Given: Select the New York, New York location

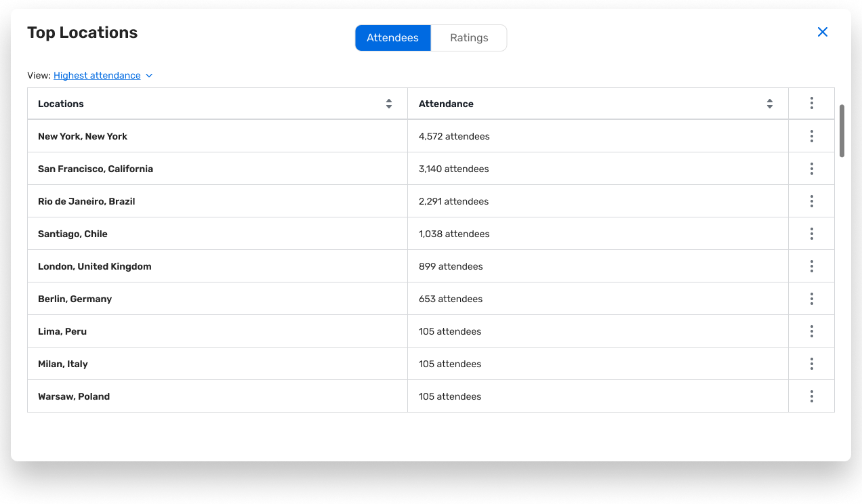Looking at the screenshot, I should click(x=83, y=136).
